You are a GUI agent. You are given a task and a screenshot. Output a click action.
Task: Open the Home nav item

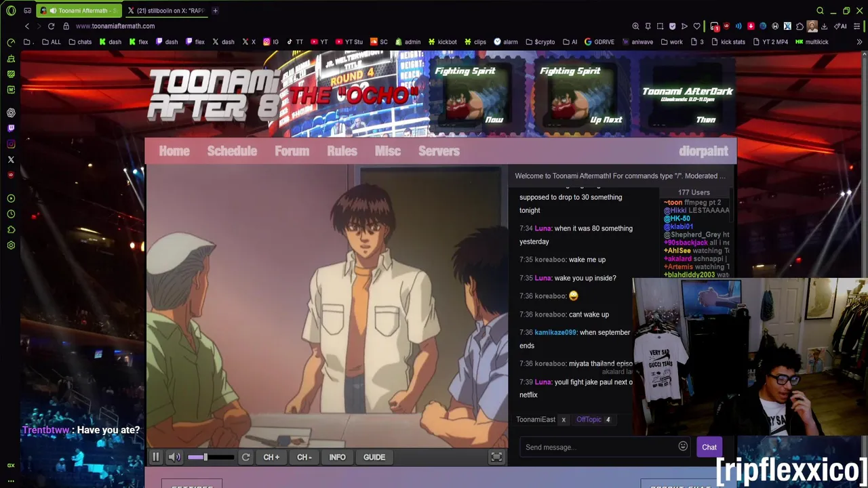click(x=174, y=151)
